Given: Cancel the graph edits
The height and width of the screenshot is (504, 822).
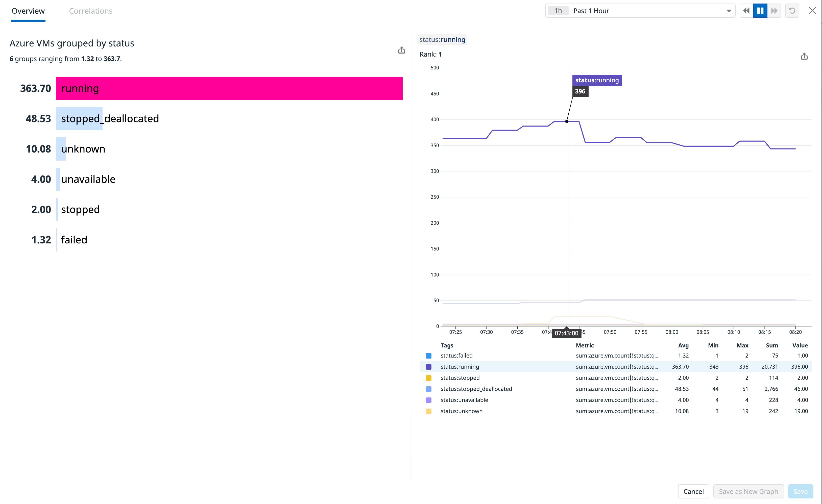Looking at the screenshot, I should pyautogui.click(x=694, y=491).
